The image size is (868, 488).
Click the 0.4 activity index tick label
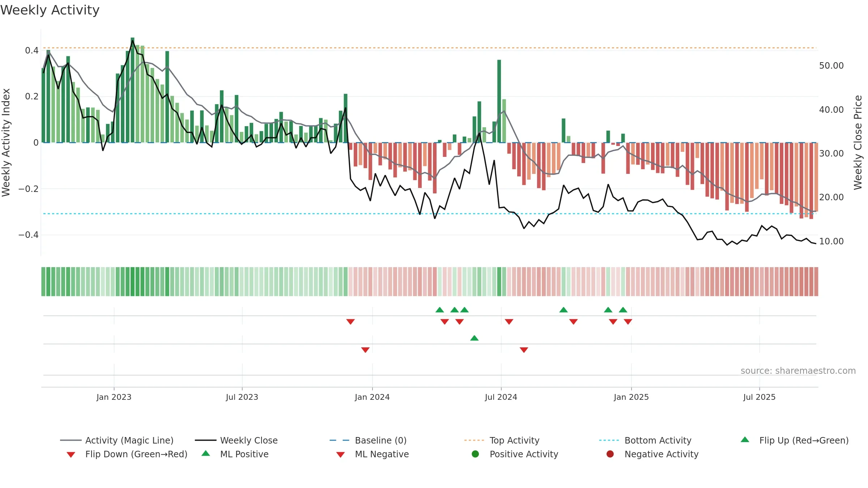tap(32, 50)
